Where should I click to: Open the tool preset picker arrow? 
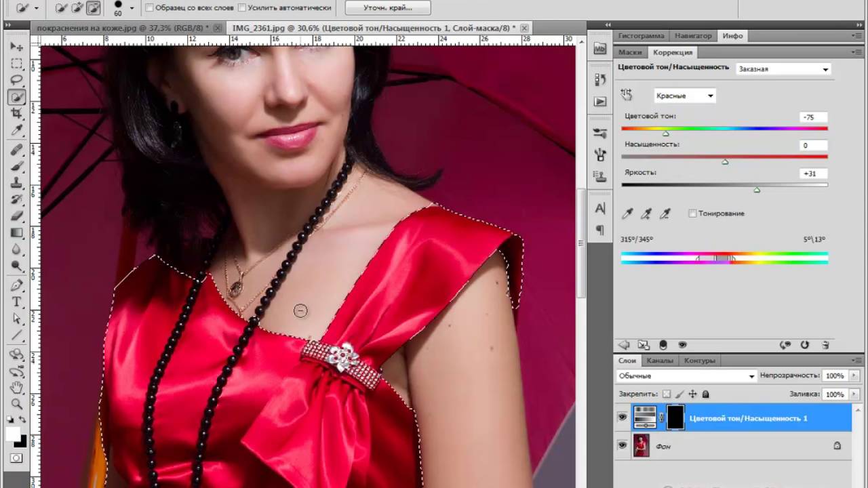[x=36, y=8]
